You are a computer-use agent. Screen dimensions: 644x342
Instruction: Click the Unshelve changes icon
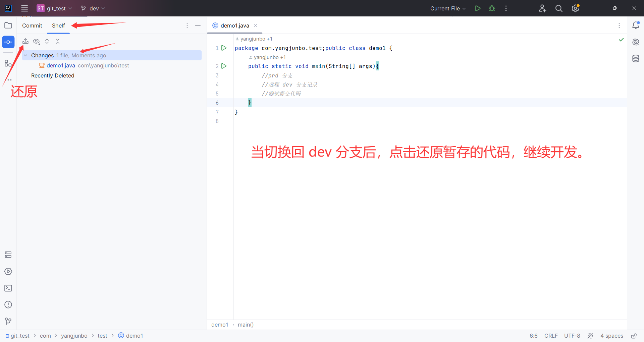coord(25,41)
